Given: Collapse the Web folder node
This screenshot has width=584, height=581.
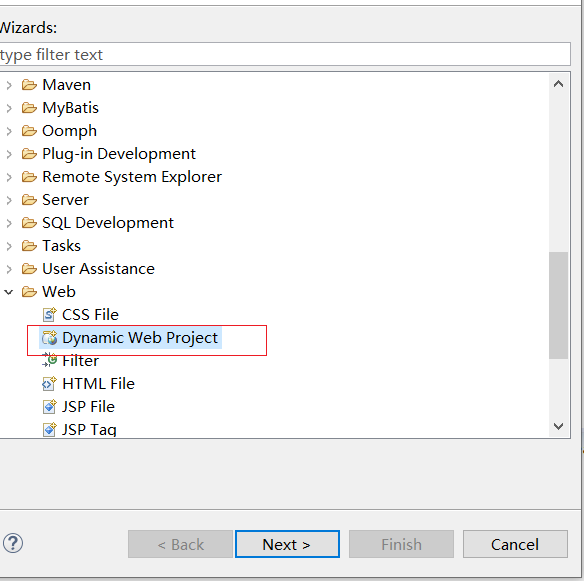Looking at the screenshot, I should [x=9, y=292].
